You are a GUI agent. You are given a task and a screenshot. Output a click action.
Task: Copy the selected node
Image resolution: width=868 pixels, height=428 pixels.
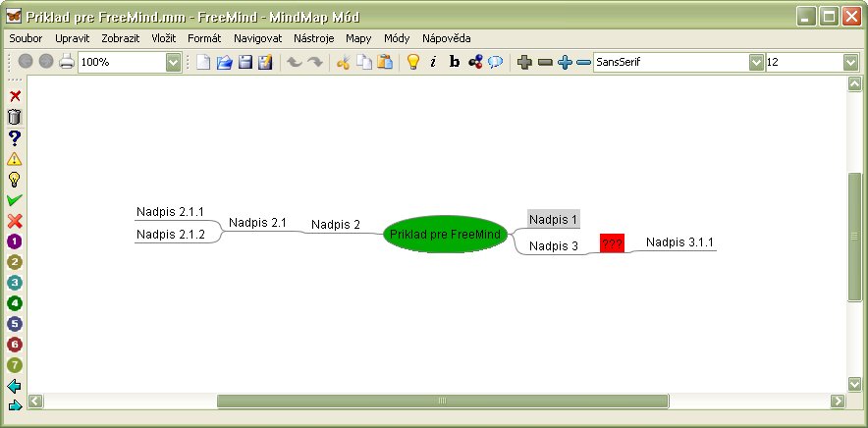pyautogui.click(x=363, y=62)
